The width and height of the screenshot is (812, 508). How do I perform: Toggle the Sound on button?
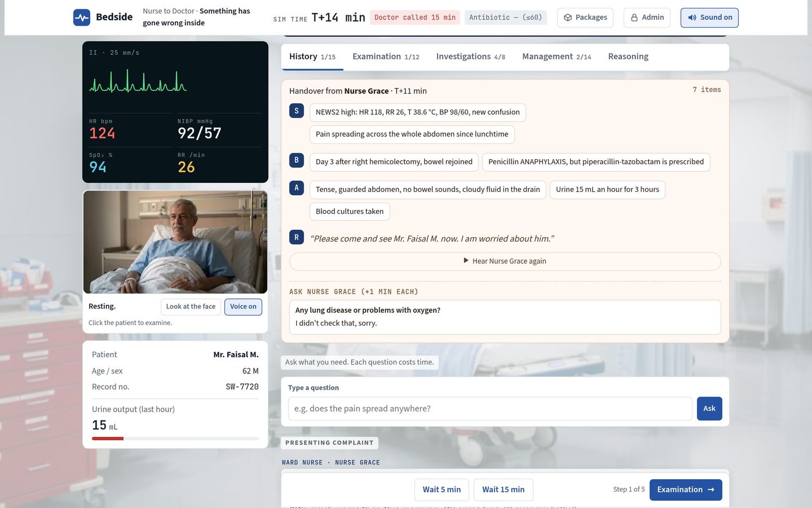point(709,17)
